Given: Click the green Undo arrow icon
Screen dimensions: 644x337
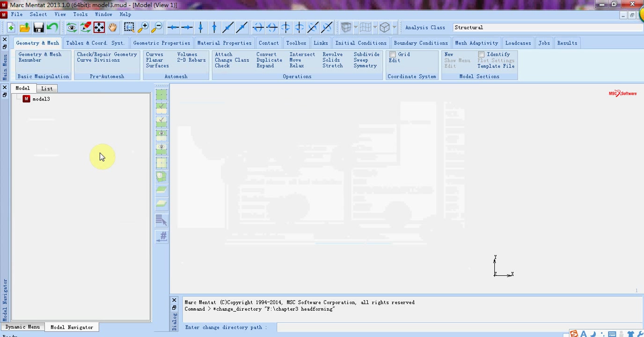Looking at the screenshot, I should (52, 28).
